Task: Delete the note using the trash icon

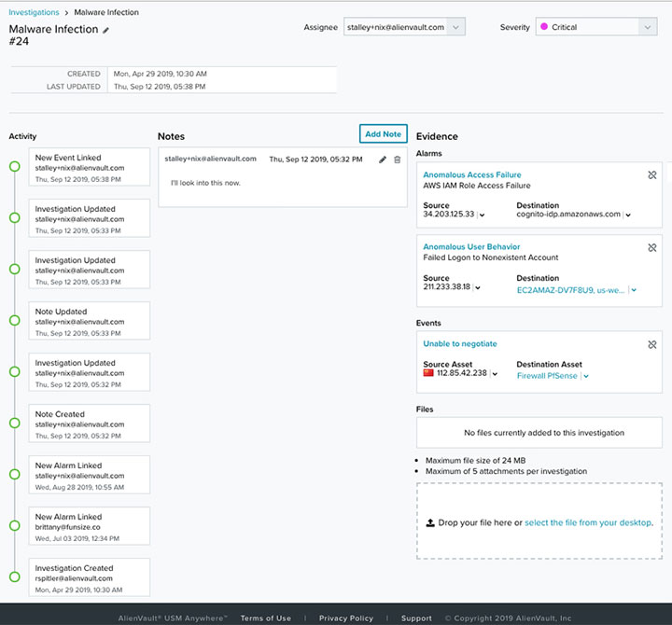Action: (398, 160)
